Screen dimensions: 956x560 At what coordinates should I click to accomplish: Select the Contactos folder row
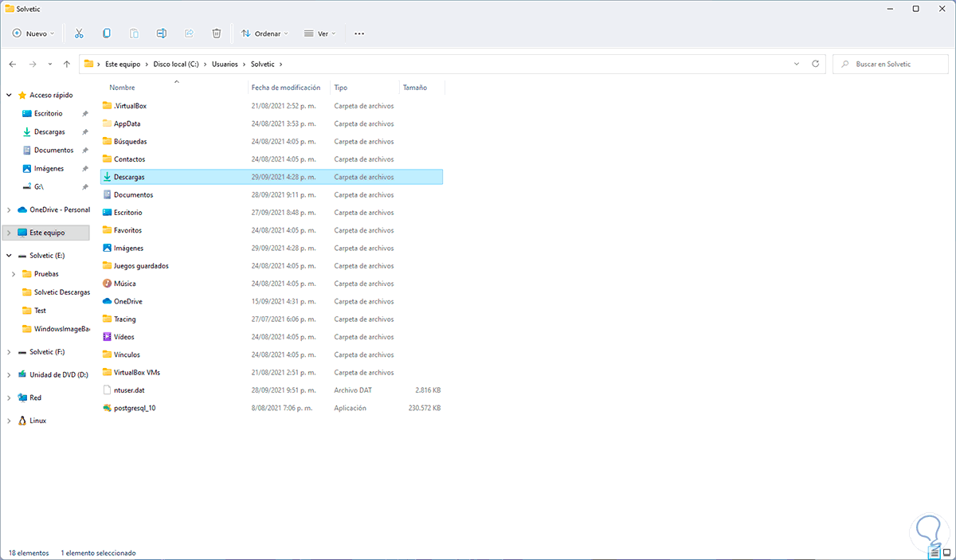pos(272,159)
